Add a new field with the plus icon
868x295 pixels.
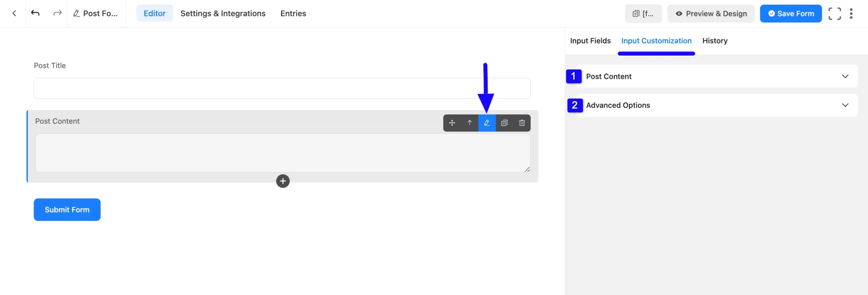pos(283,181)
